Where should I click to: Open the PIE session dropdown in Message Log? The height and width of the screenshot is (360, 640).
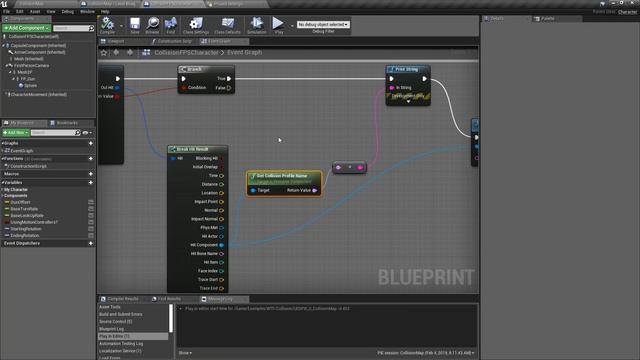[x=426, y=353]
